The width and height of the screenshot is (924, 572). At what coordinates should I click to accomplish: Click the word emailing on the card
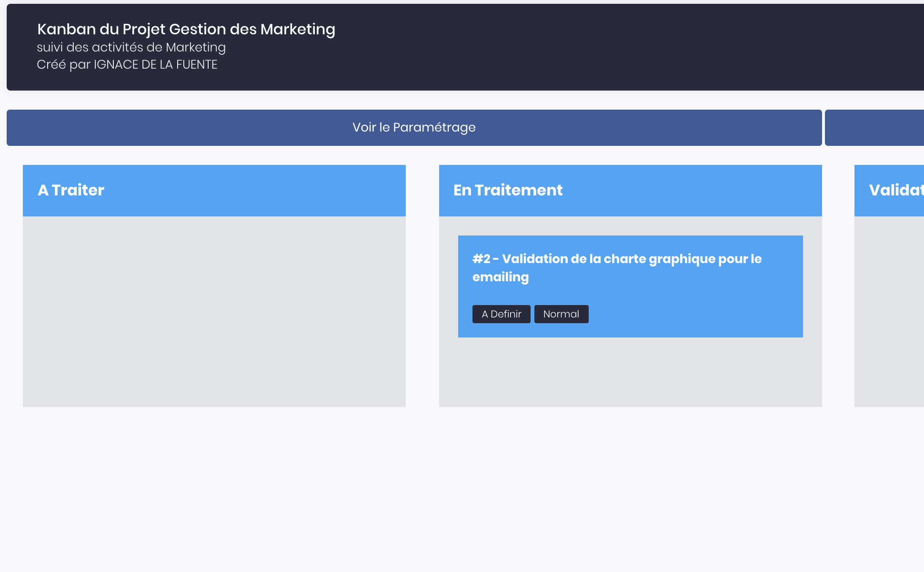pos(500,277)
